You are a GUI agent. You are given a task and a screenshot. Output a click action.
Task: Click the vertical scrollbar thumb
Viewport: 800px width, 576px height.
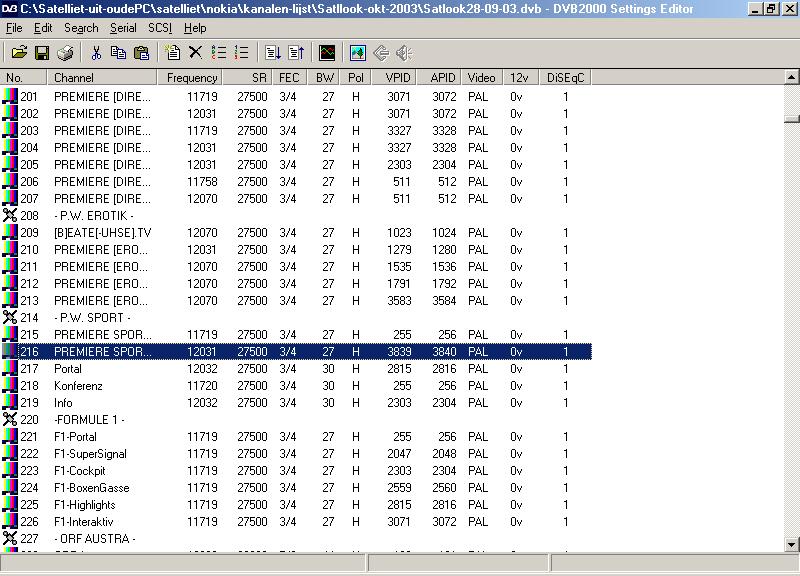pos(791,119)
